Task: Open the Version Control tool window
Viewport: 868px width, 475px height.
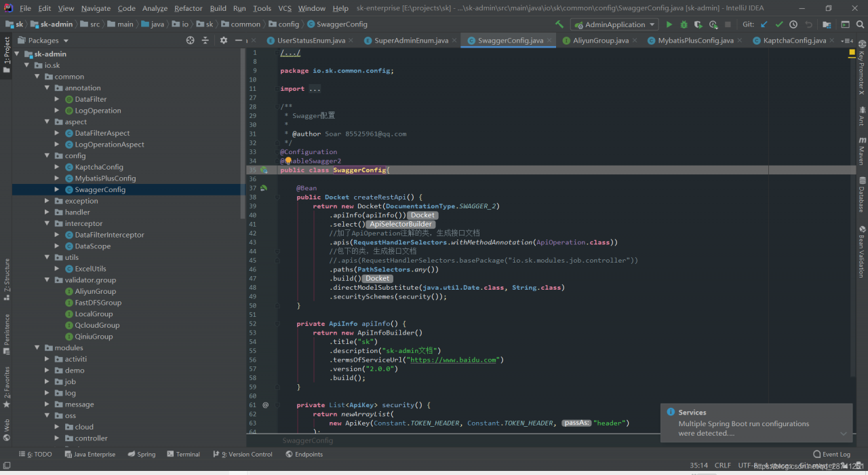Action: (x=242, y=454)
